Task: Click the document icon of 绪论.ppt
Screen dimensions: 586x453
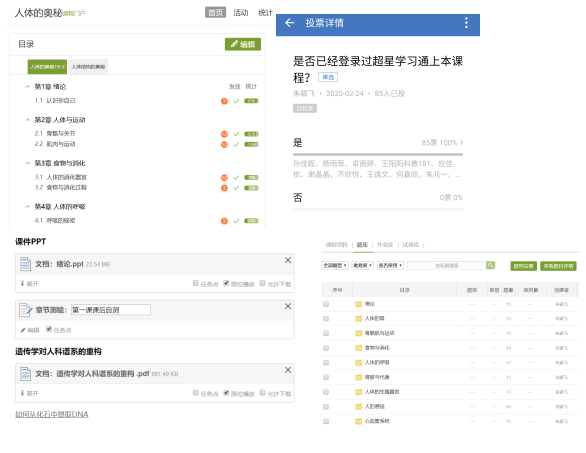Action: (25, 264)
